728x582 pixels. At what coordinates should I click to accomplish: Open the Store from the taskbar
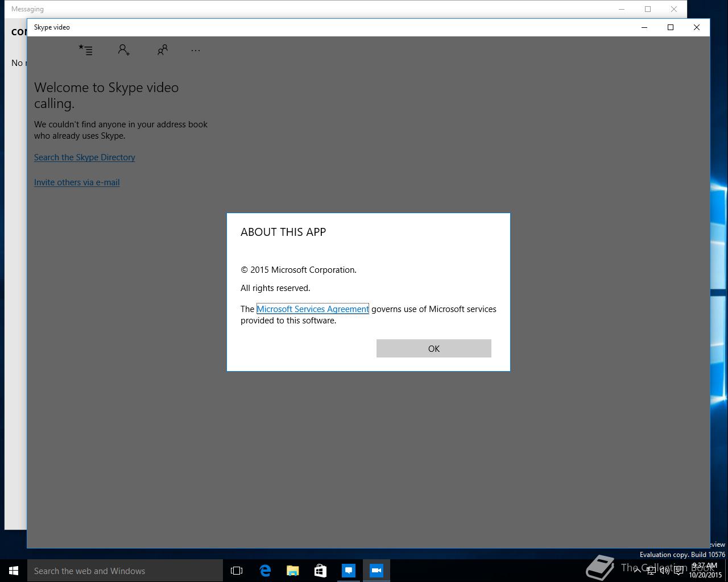point(320,571)
